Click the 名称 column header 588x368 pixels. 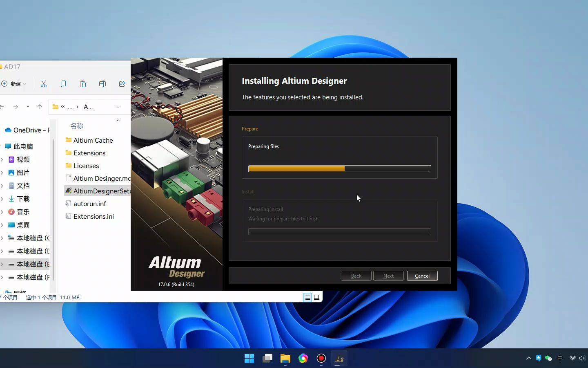(77, 126)
